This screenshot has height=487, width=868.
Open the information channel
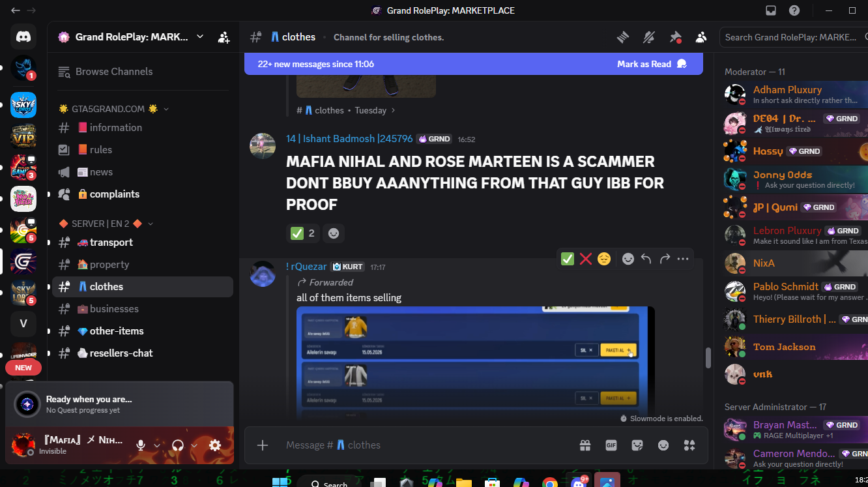[142, 128]
